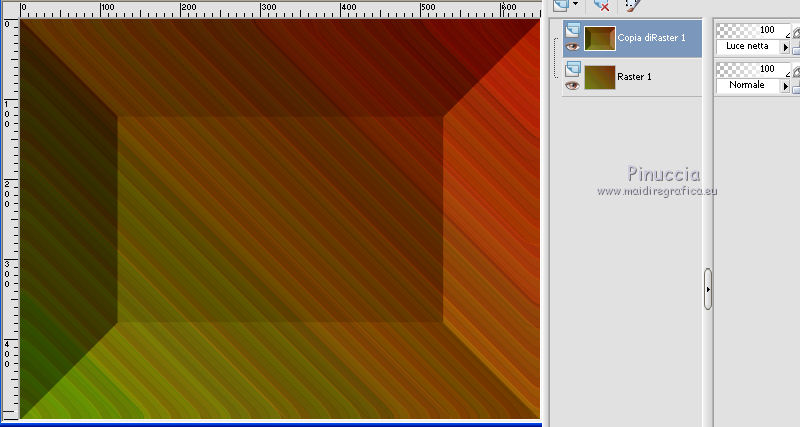This screenshot has width=800, height=427.
Task: Click the layers panel collapse handle arrow
Action: (708, 289)
